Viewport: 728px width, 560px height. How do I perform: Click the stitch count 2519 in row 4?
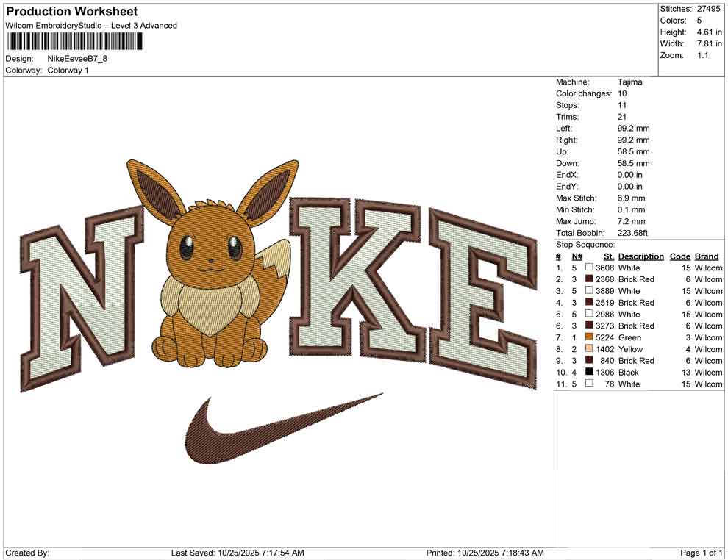(604, 302)
